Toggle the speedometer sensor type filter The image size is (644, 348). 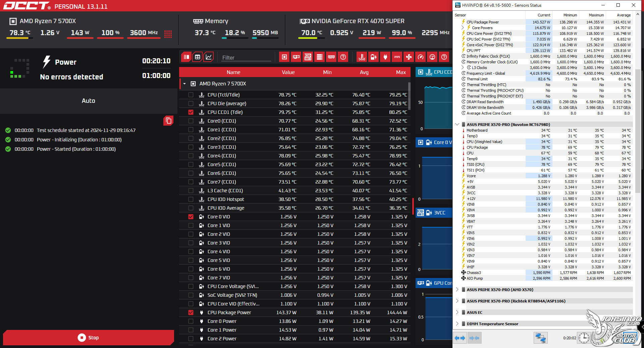tap(421, 57)
